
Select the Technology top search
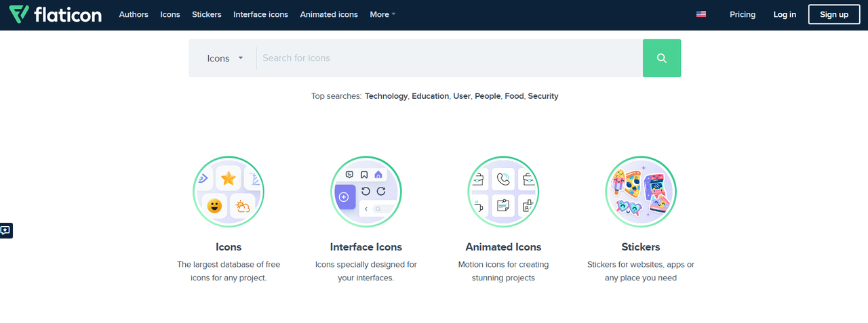point(387,96)
